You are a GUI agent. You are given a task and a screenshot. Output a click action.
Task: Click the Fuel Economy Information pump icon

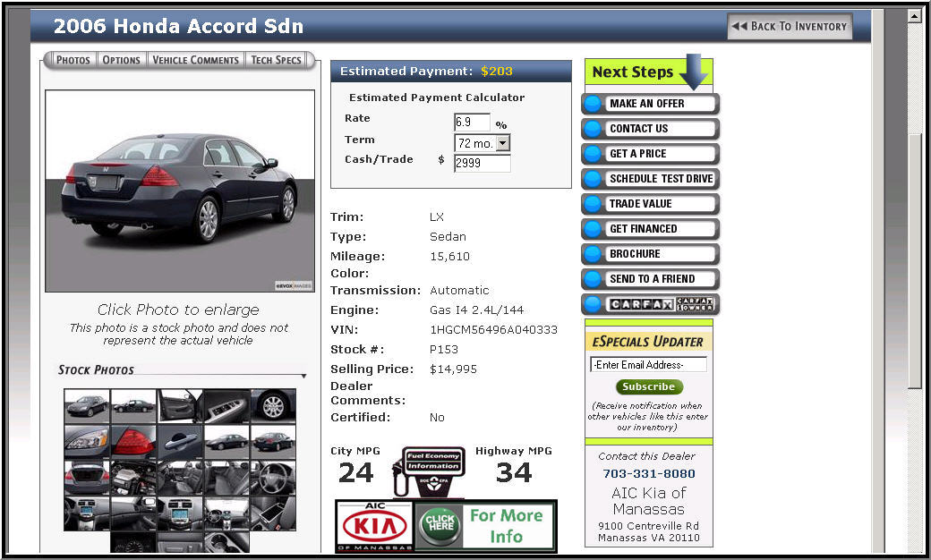pyautogui.click(x=431, y=472)
